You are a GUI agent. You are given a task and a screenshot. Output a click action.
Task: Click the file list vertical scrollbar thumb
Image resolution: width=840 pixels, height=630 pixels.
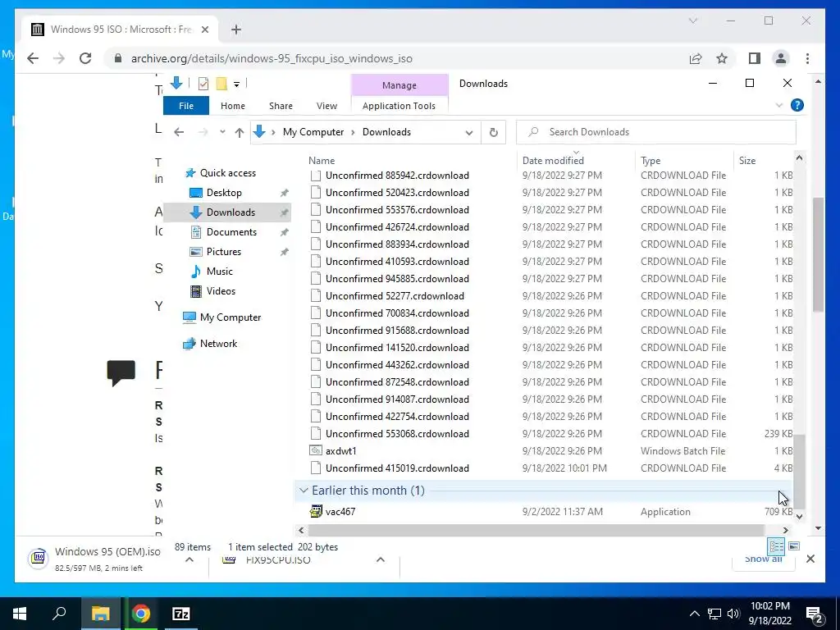799,470
